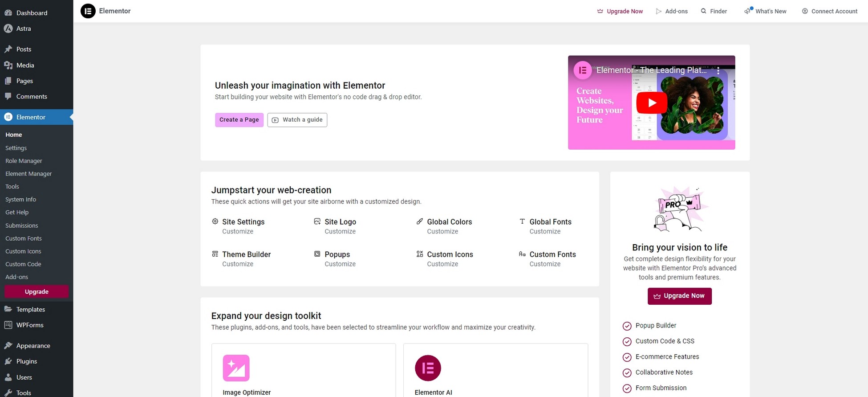The width and height of the screenshot is (868, 397).
Task: Open Add-ons in sidebar submenu
Action: click(x=17, y=277)
